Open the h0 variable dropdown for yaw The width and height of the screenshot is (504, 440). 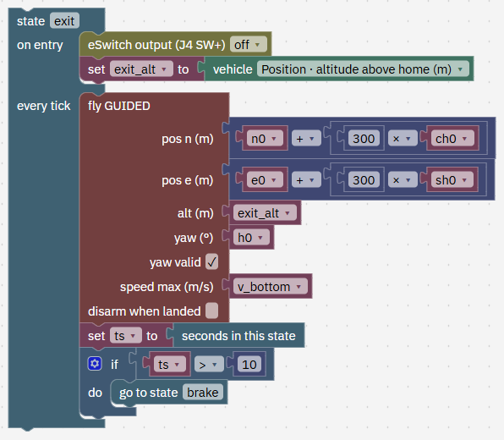(251, 238)
